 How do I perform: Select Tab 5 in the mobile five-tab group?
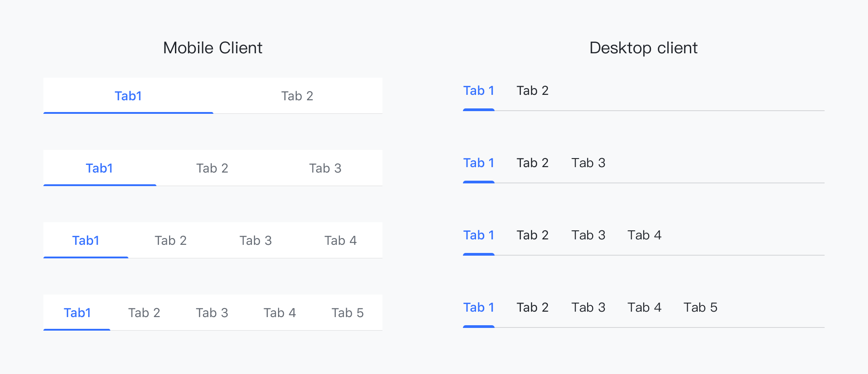tap(347, 313)
